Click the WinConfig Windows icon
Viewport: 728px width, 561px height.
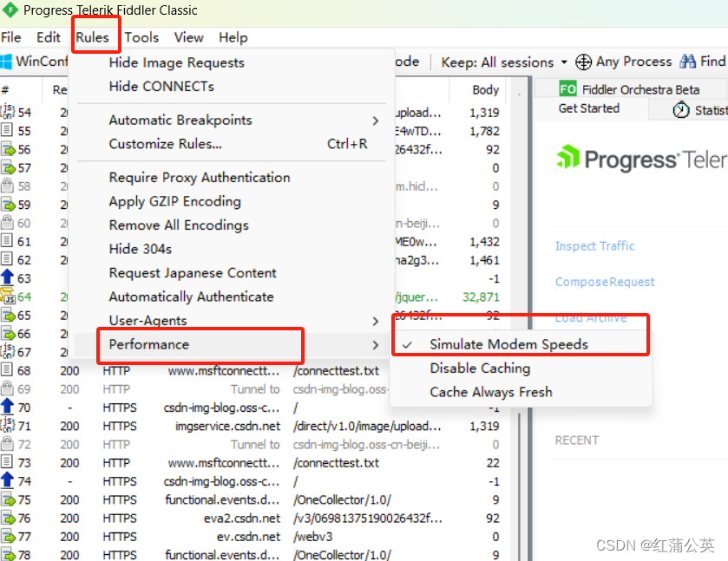6,62
